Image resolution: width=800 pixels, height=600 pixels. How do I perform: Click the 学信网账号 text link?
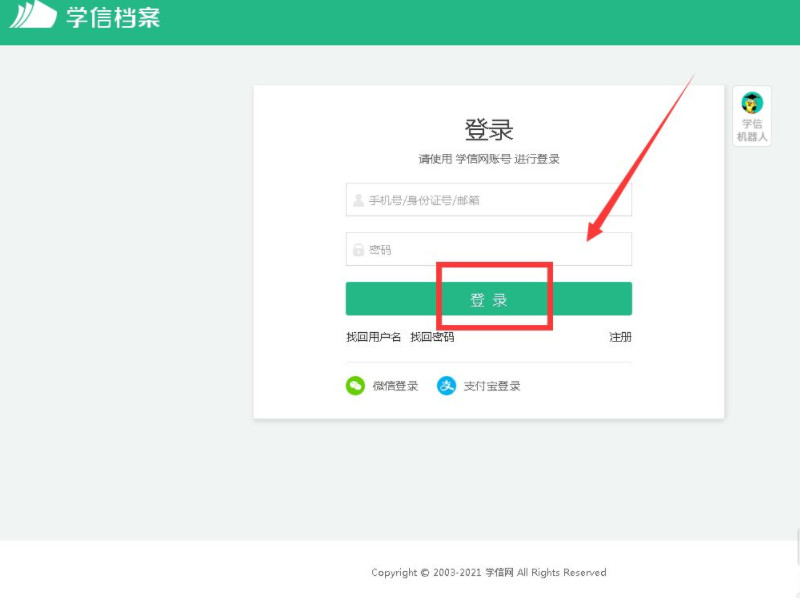tap(482, 158)
